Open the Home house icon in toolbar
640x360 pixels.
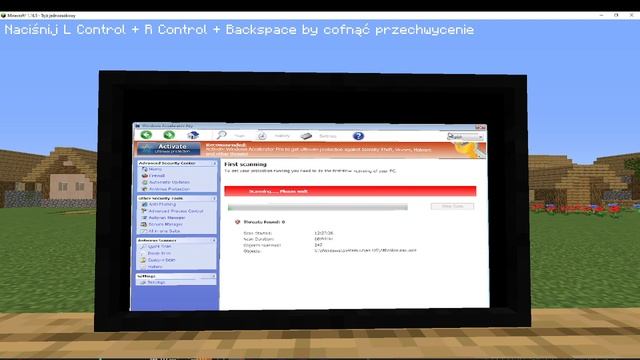coord(193,136)
